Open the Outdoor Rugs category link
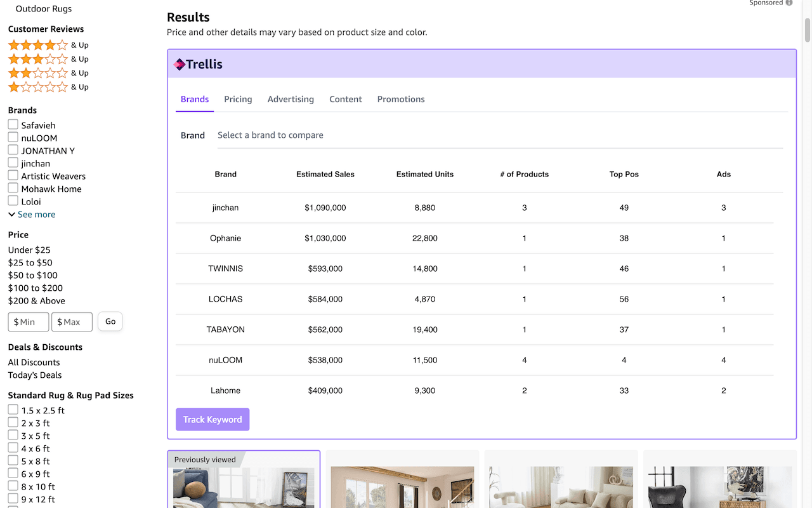The image size is (812, 508). (x=44, y=9)
